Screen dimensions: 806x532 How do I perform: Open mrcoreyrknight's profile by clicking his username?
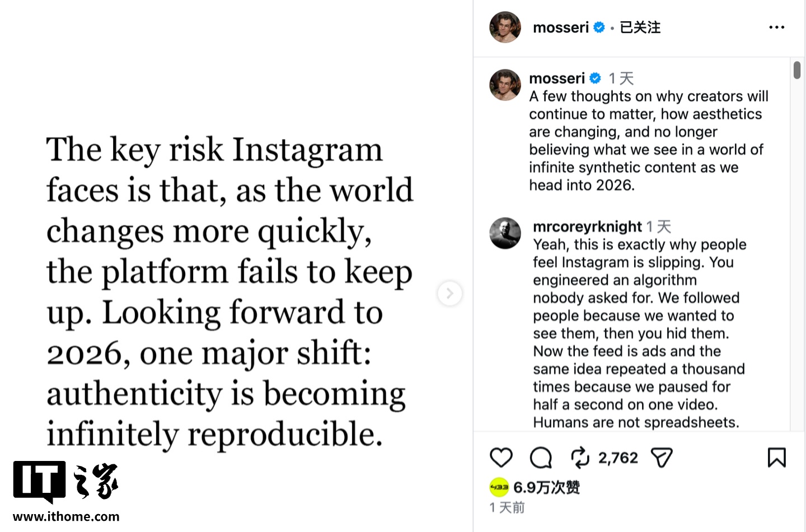point(585,226)
